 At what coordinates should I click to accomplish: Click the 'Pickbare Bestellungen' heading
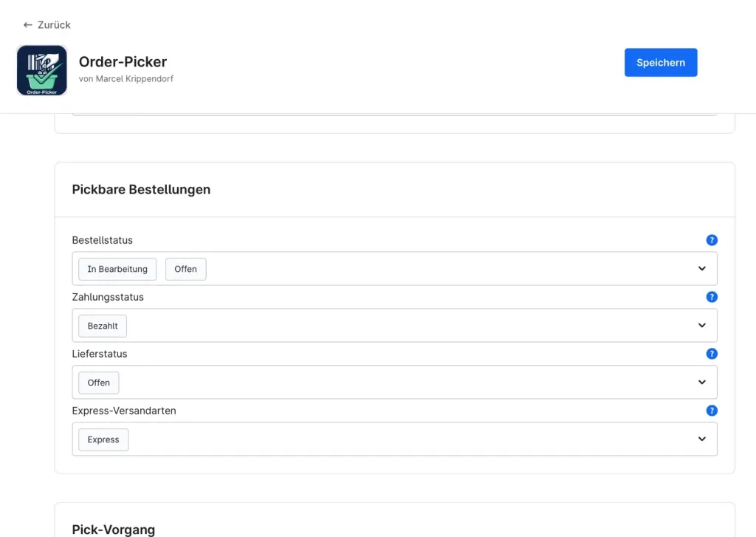tap(141, 190)
